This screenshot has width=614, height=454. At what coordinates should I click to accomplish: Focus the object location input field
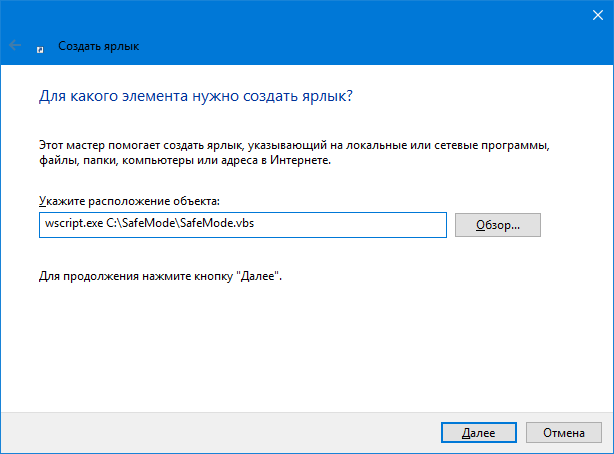coord(243,225)
